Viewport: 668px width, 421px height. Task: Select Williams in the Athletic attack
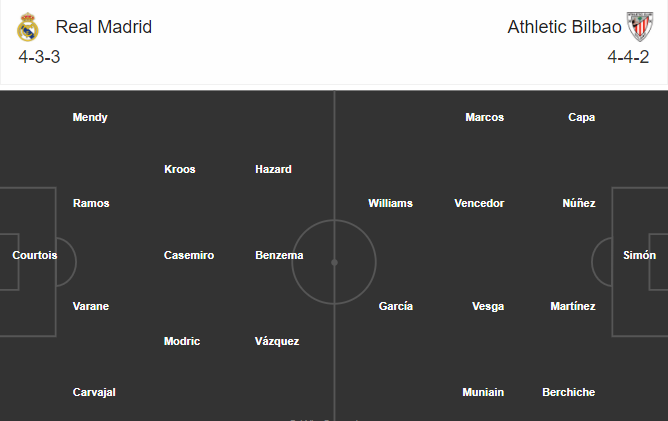click(x=390, y=203)
